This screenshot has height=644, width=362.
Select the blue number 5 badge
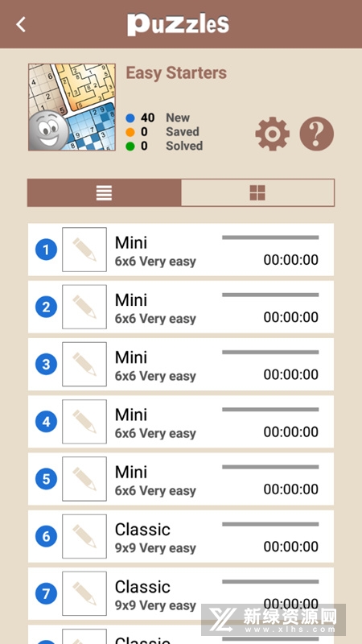(x=46, y=479)
